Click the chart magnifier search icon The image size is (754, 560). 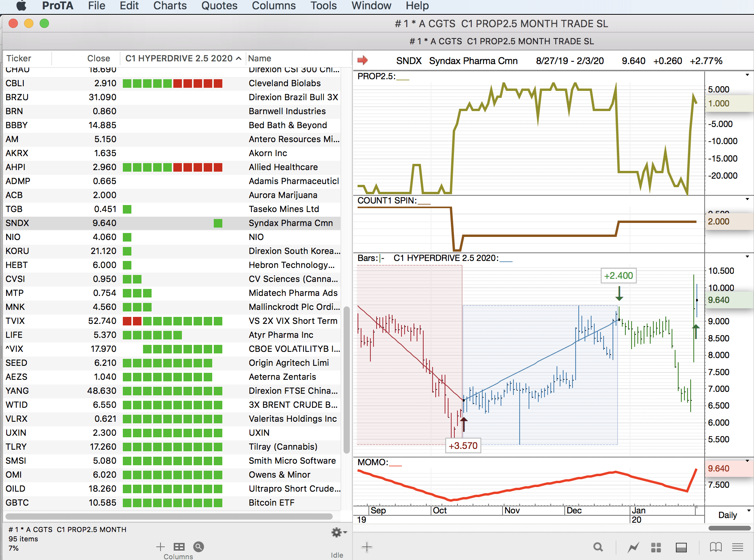pos(598,547)
